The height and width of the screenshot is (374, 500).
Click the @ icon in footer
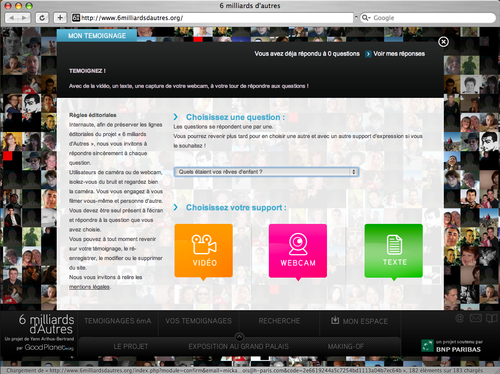coord(460,318)
